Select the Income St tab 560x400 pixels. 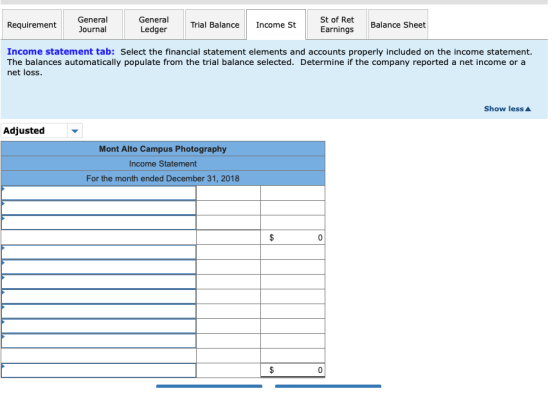[276, 25]
